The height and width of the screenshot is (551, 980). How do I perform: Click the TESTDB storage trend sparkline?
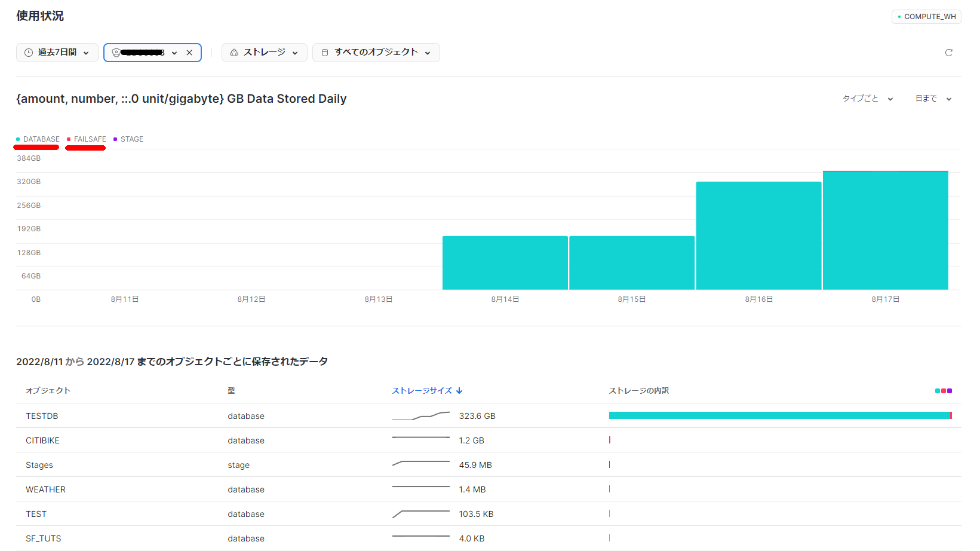[421, 415]
